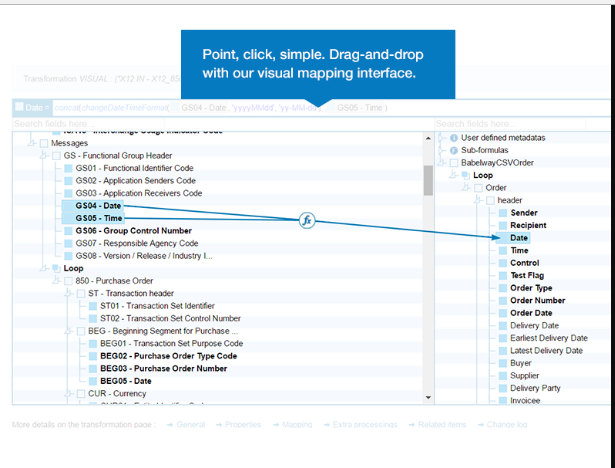Collapse the CUR - Currency segment
The width and height of the screenshot is (615, 468).
(x=69, y=393)
